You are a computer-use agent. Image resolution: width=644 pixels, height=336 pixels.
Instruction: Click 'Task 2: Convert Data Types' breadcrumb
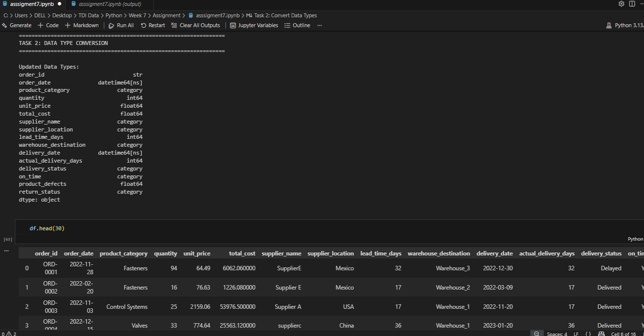[x=281, y=15]
